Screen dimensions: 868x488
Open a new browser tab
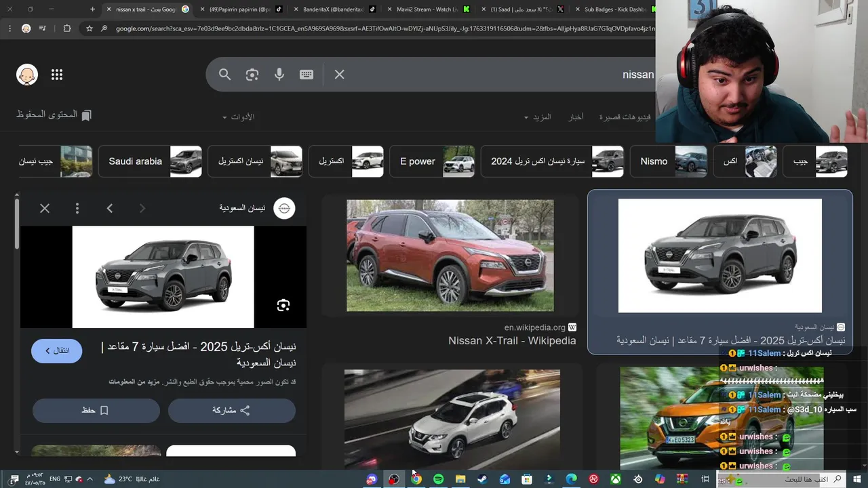pos(92,9)
